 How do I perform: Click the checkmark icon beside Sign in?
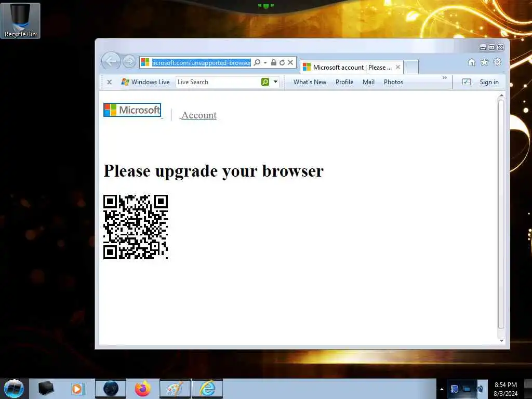467,82
